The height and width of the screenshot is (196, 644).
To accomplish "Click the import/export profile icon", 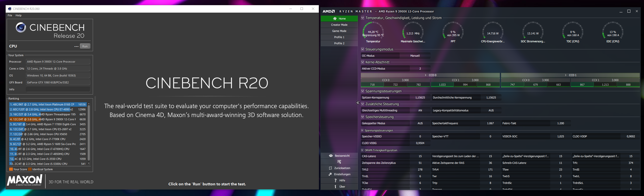I will (x=339, y=162).
